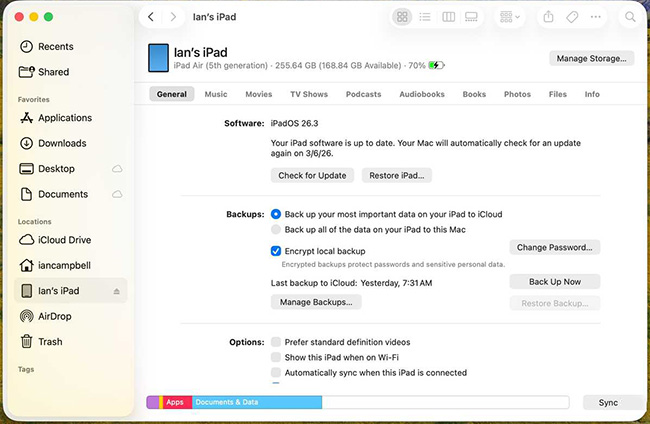Switch to icon grid view
This screenshot has height=424, width=650.
point(402,17)
